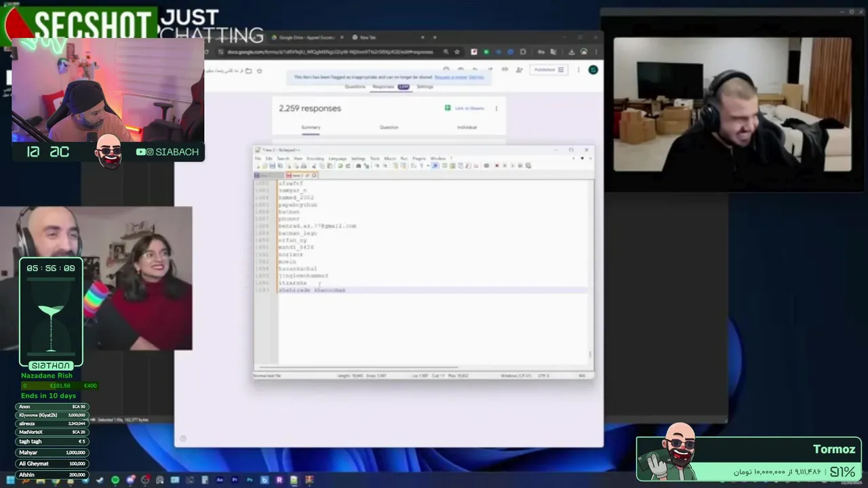The height and width of the screenshot is (488, 868).
Task: Open Premiere Pro from the taskbar
Action: point(235,480)
